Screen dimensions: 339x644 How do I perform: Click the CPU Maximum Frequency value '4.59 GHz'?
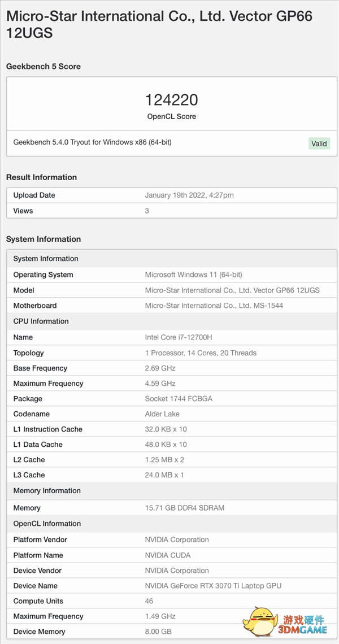160,384
